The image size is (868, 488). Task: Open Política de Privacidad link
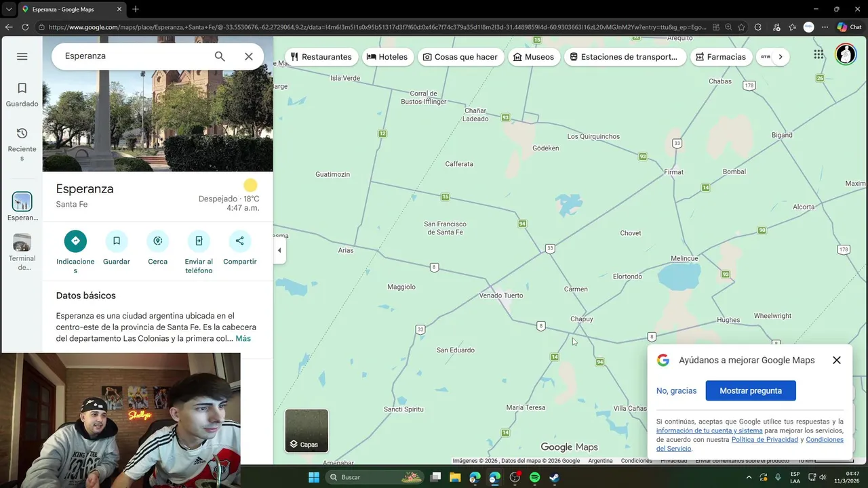click(765, 440)
